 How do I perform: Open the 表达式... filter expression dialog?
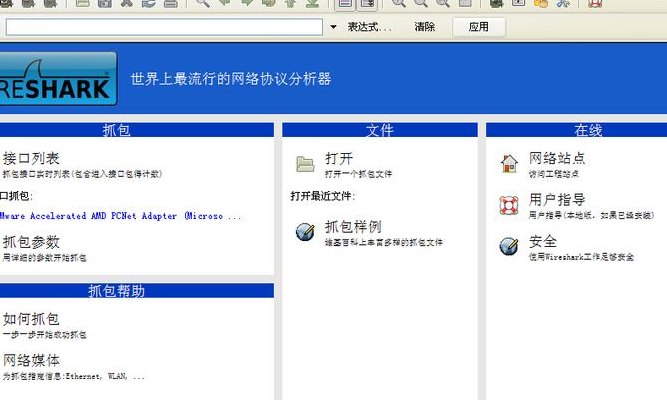click(x=369, y=27)
